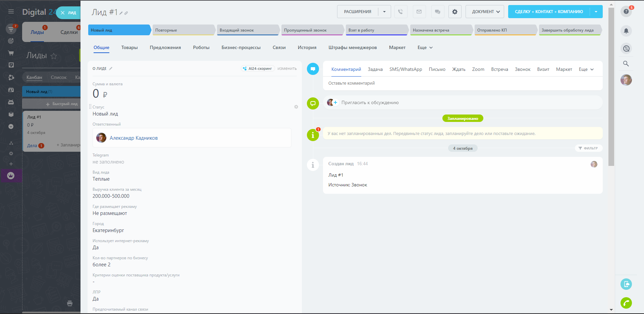Set lead stage to Взят в работу

(x=376, y=30)
